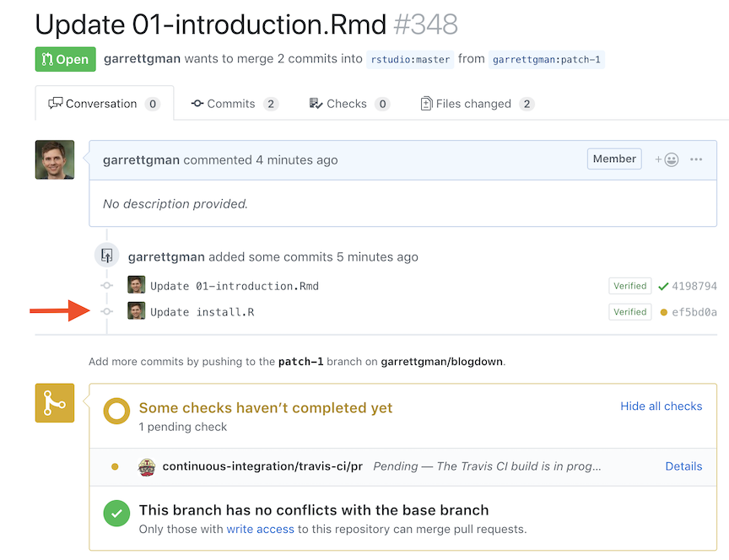Click the Travis CI avatar icon
Viewport: 729px width, 560px height.
coord(147,466)
